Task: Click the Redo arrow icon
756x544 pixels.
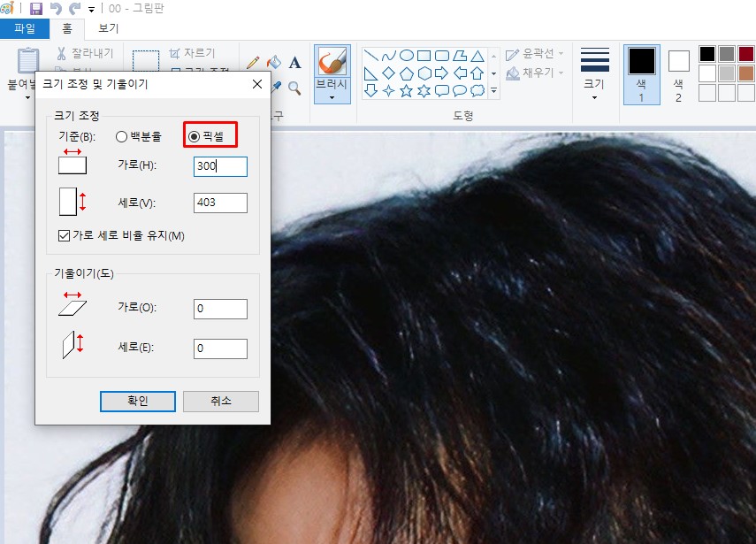Action: 75,9
